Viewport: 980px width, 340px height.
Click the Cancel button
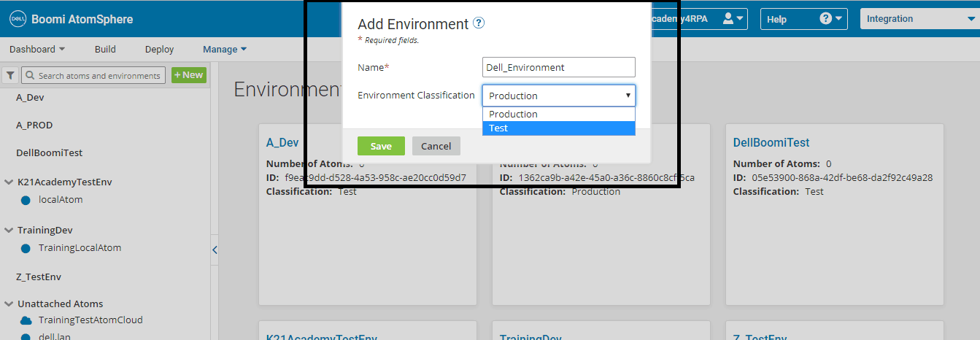436,146
